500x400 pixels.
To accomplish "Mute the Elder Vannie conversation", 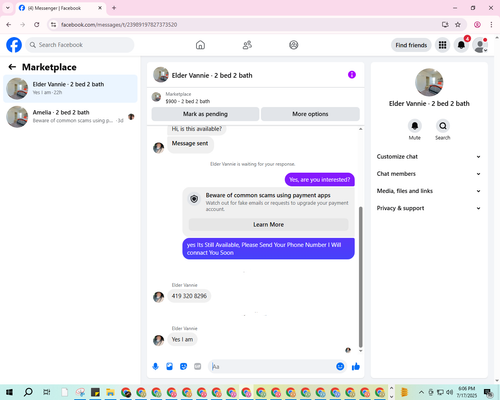I will pos(415,126).
